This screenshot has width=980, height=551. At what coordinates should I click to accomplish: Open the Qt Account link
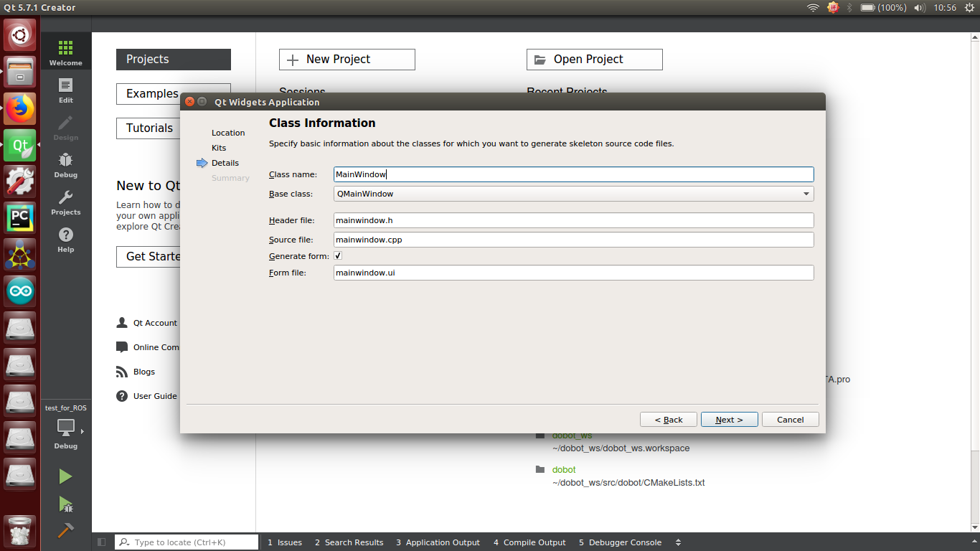tap(148, 323)
